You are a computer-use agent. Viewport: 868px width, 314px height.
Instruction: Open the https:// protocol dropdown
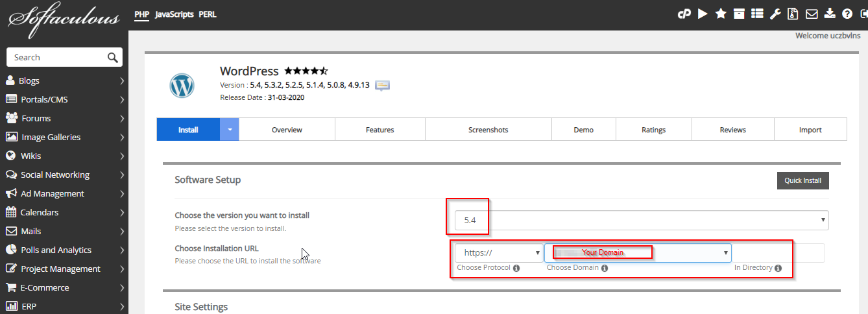point(499,253)
